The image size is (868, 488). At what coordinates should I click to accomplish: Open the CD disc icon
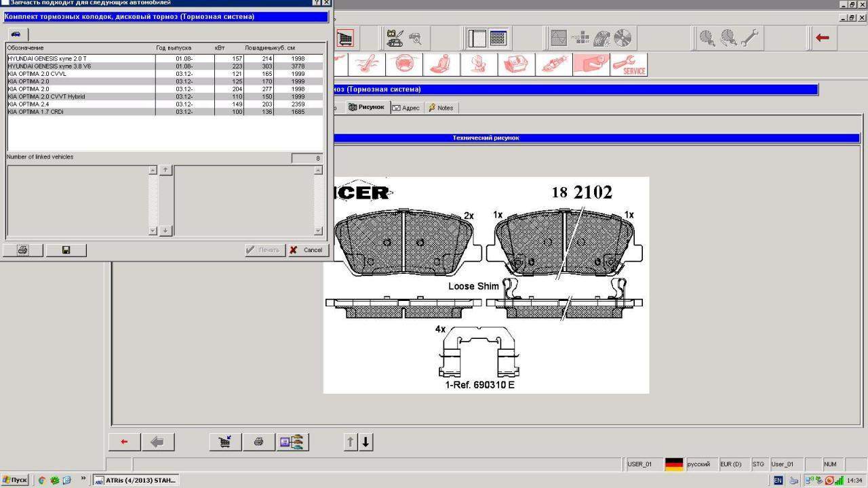click(623, 38)
